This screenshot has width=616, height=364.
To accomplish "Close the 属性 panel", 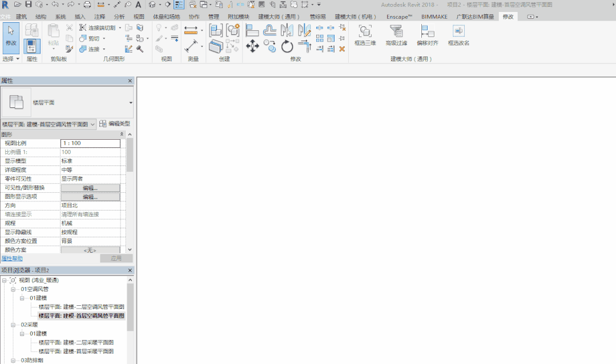I will (130, 81).
